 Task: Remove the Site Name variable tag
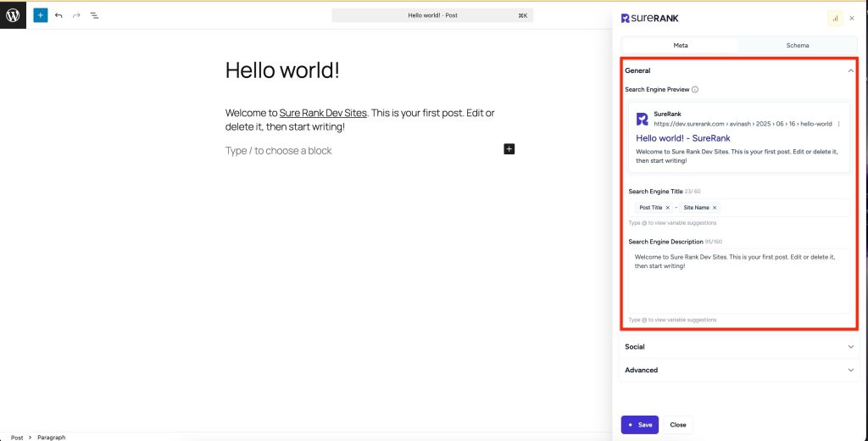point(714,208)
